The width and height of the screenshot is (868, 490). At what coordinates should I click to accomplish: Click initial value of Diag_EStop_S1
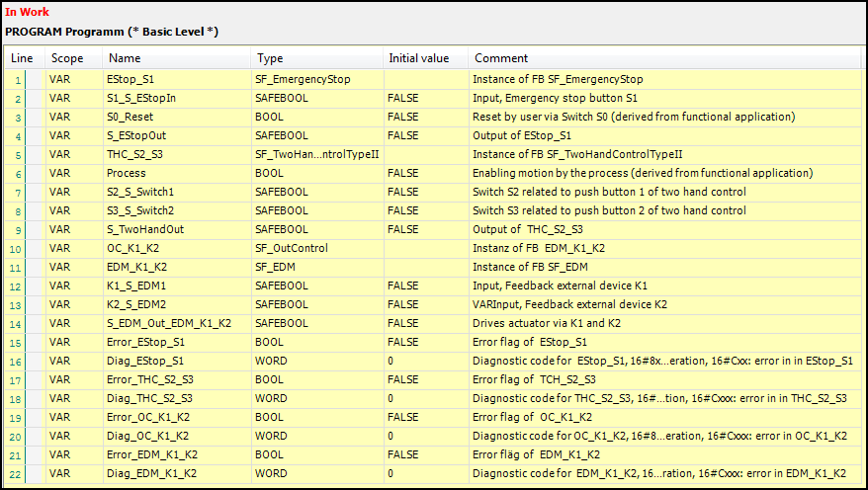[423, 361]
